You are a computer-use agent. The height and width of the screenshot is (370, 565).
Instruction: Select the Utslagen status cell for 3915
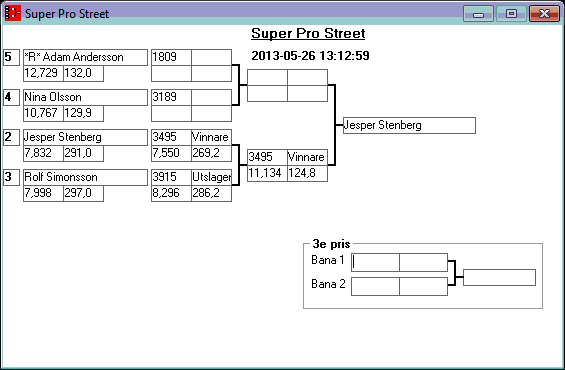212,177
